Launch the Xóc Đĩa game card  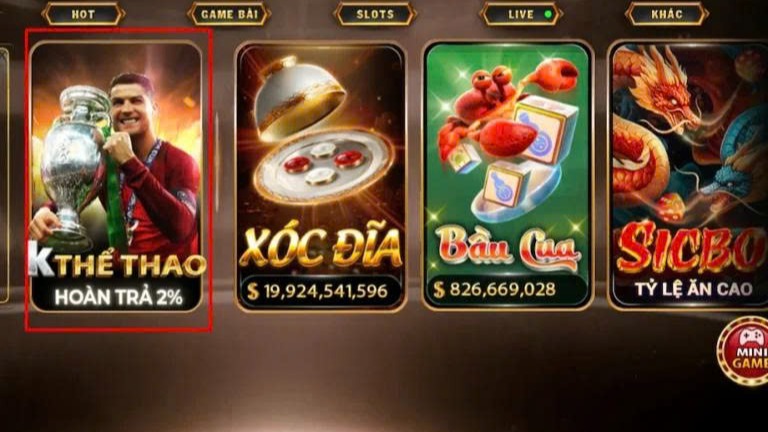(x=321, y=176)
